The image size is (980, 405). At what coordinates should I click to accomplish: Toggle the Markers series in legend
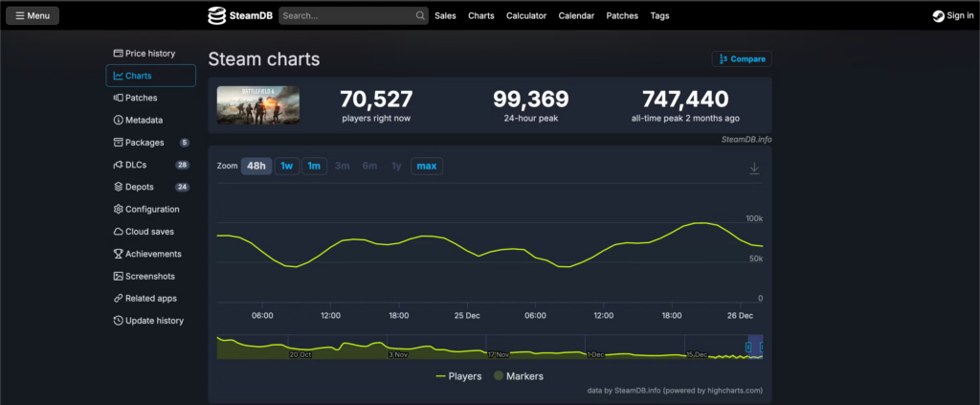pyautogui.click(x=518, y=376)
